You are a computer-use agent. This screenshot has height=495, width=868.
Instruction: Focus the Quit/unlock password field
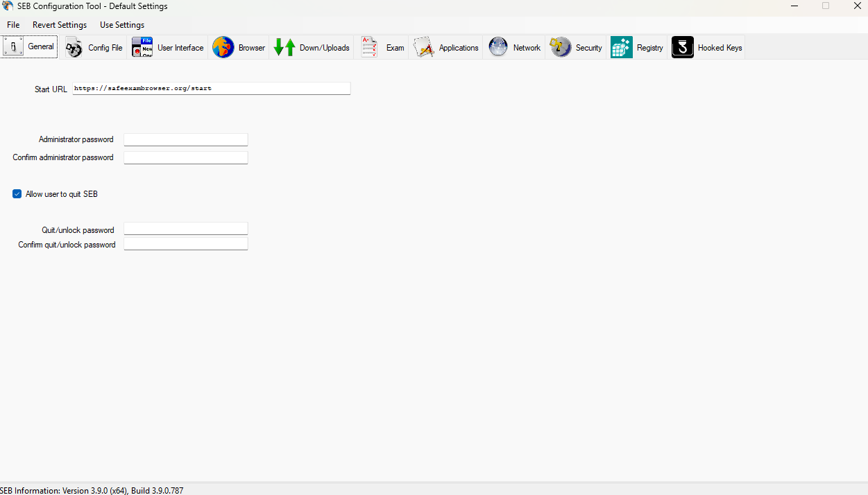tap(186, 229)
